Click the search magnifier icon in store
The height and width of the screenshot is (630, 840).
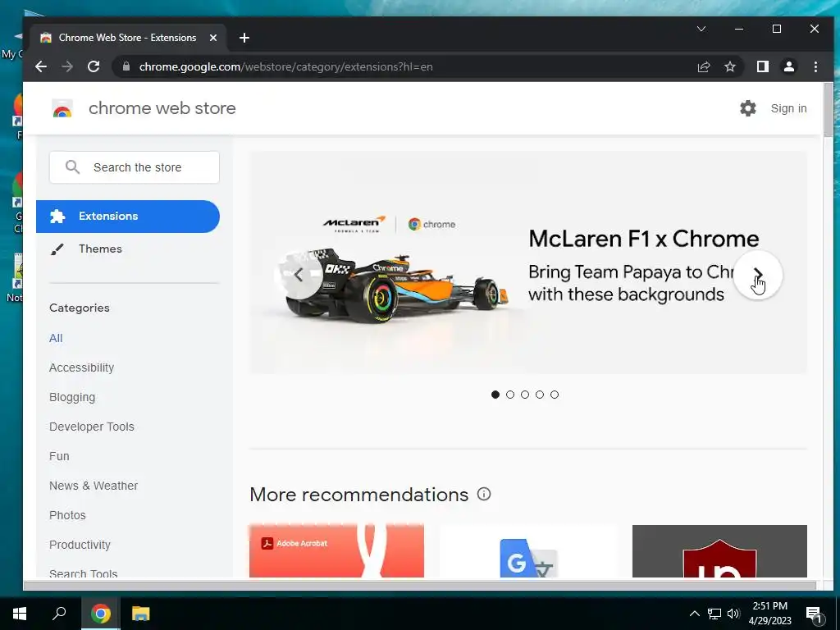tap(72, 167)
